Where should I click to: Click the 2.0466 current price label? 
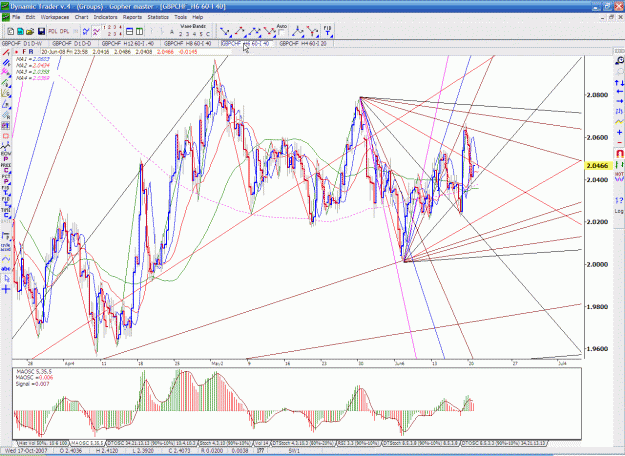pyautogui.click(x=597, y=165)
